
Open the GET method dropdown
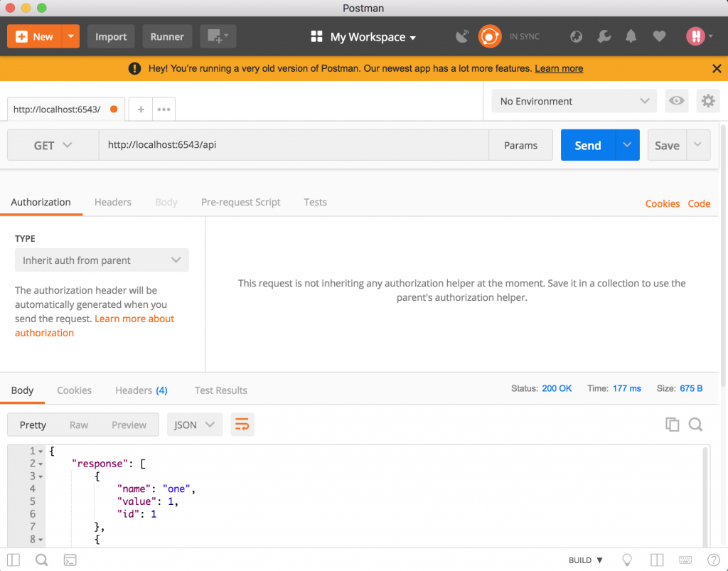[x=53, y=145]
